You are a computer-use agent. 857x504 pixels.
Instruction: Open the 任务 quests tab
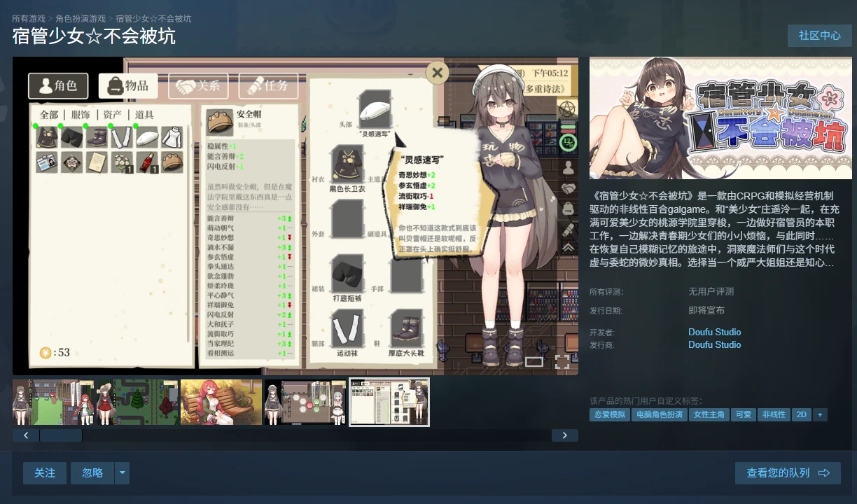268,86
